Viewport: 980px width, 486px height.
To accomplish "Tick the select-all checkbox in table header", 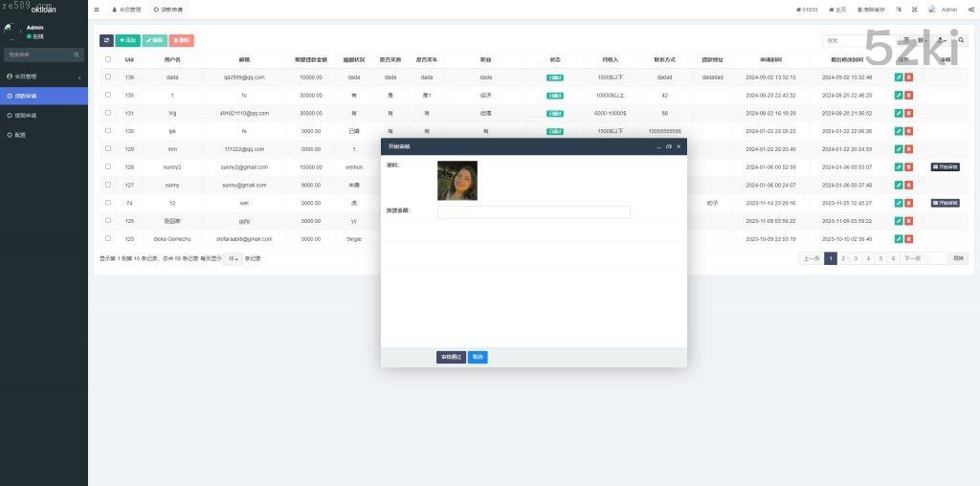I will tap(108, 59).
